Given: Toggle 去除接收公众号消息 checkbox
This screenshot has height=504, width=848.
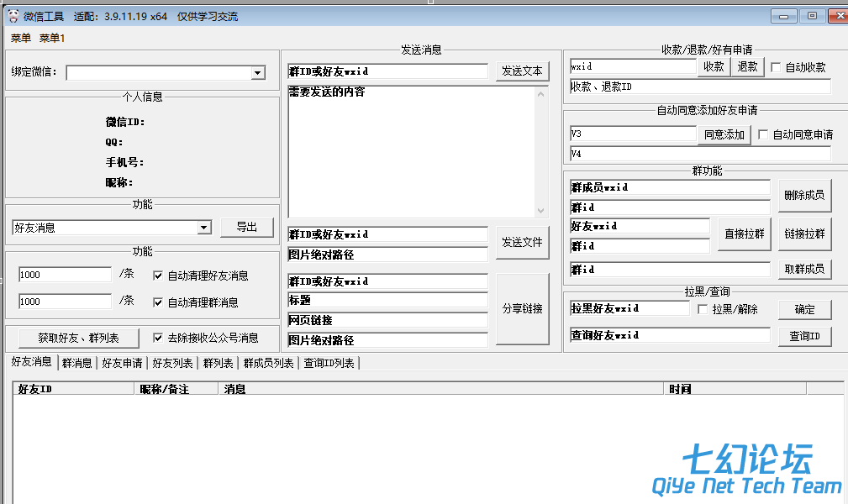Looking at the screenshot, I should (x=158, y=338).
